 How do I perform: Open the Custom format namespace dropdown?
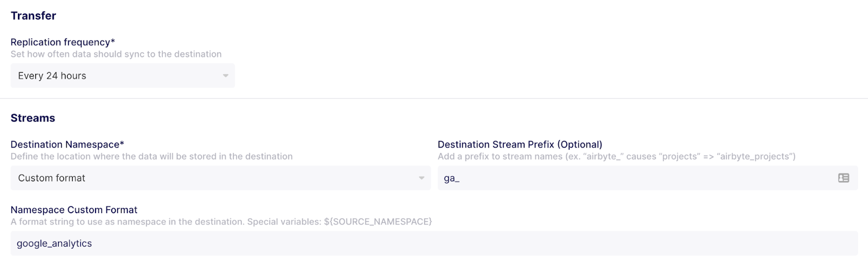(220, 178)
